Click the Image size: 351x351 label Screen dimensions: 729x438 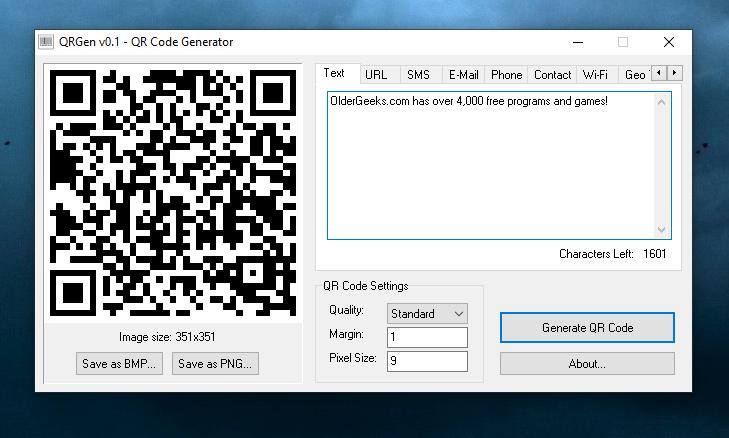(167, 337)
